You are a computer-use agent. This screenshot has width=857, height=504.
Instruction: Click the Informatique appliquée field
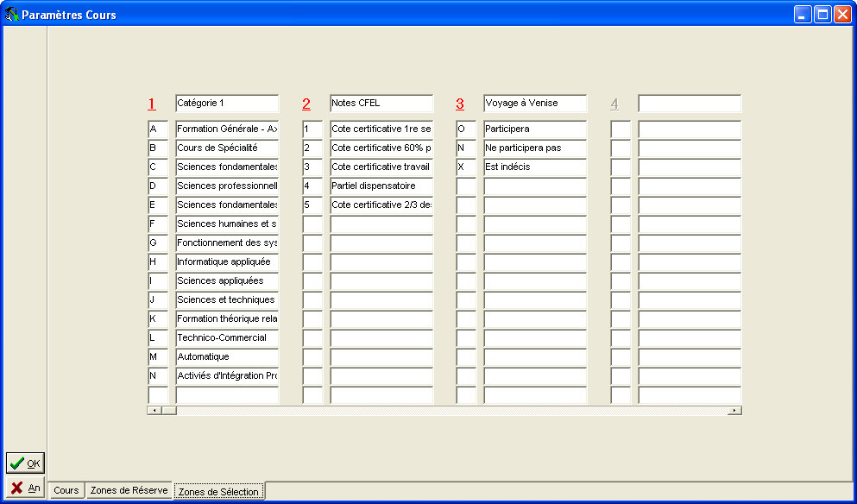click(x=227, y=262)
